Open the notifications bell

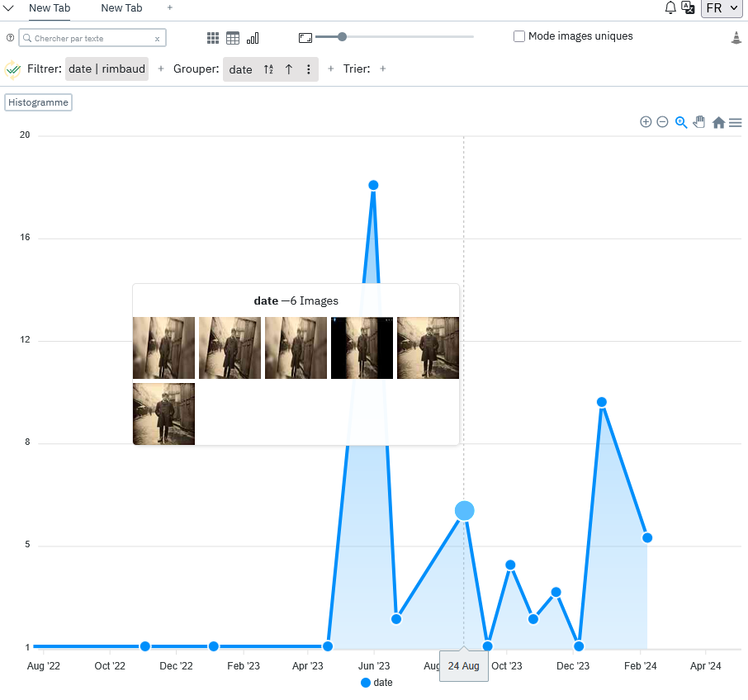pos(670,7)
